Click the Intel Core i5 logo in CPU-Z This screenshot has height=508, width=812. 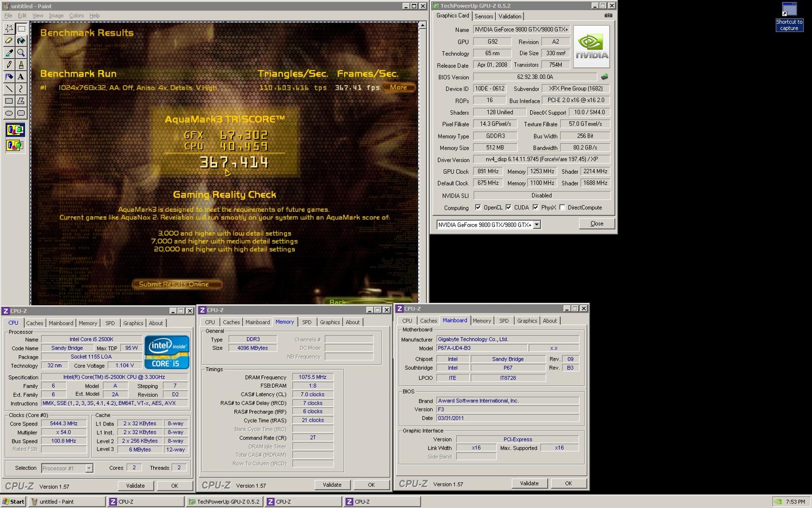(x=167, y=352)
